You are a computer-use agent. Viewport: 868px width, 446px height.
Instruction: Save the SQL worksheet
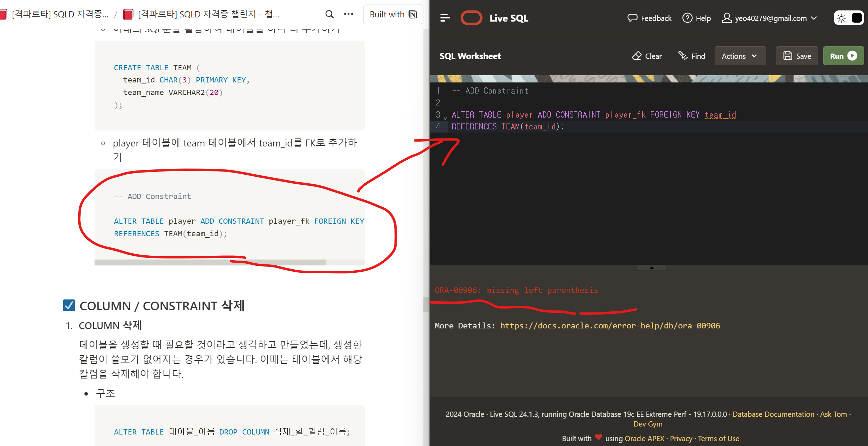click(x=797, y=56)
